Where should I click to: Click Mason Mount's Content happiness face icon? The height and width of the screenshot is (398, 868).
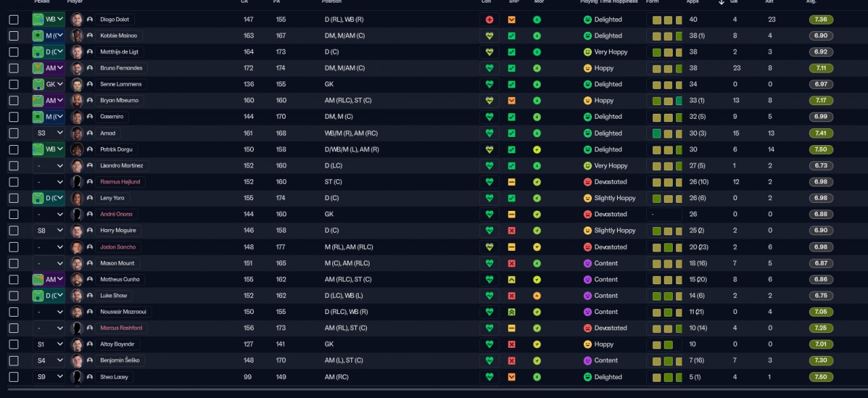[588, 263]
